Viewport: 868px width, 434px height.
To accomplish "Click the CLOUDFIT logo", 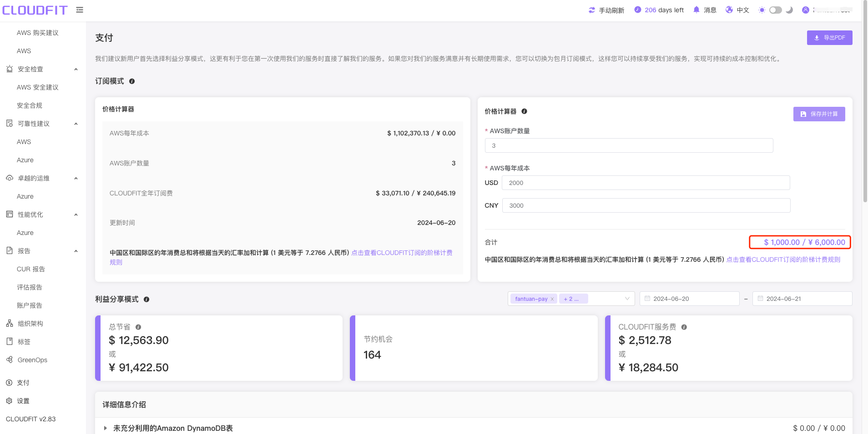I will [35, 10].
